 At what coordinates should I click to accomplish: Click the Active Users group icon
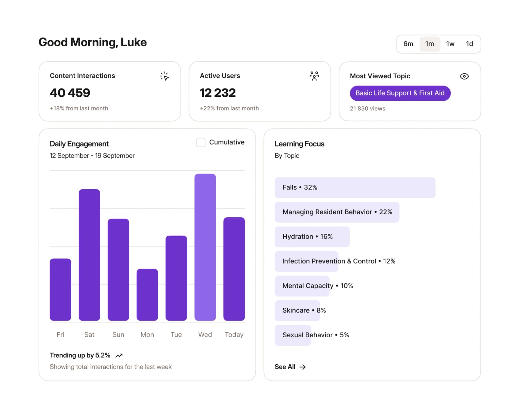pos(314,76)
